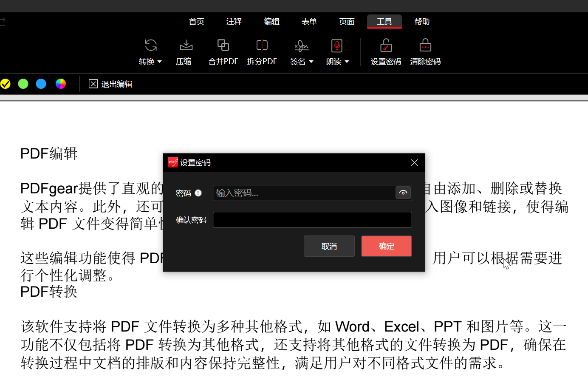Image resolution: width=588 pixels, height=380 pixels.
Task: Open the rainbow custom color picker
Action: coord(61,84)
